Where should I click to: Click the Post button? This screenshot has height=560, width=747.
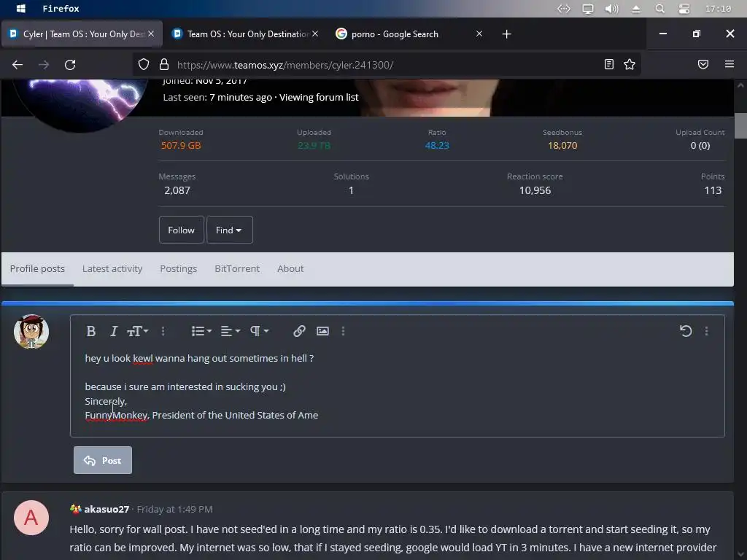click(102, 460)
